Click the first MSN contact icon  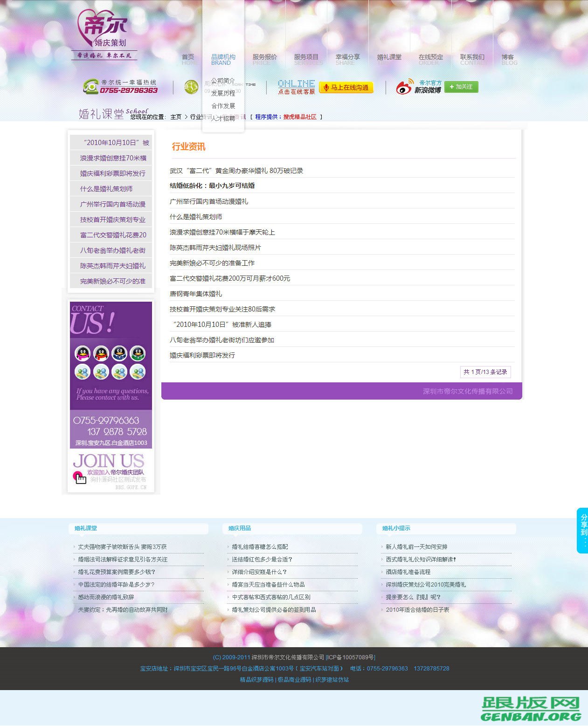tap(82, 372)
